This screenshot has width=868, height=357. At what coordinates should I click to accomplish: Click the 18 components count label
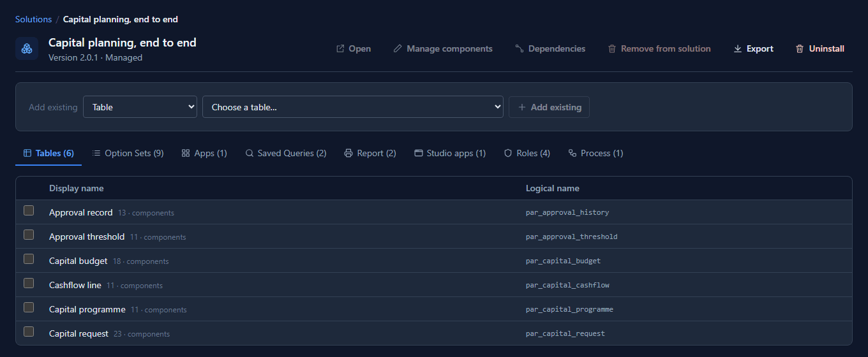(x=141, y=261)
